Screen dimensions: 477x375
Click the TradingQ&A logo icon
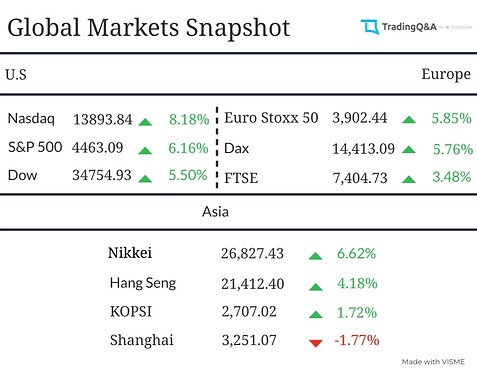point(370,27)
